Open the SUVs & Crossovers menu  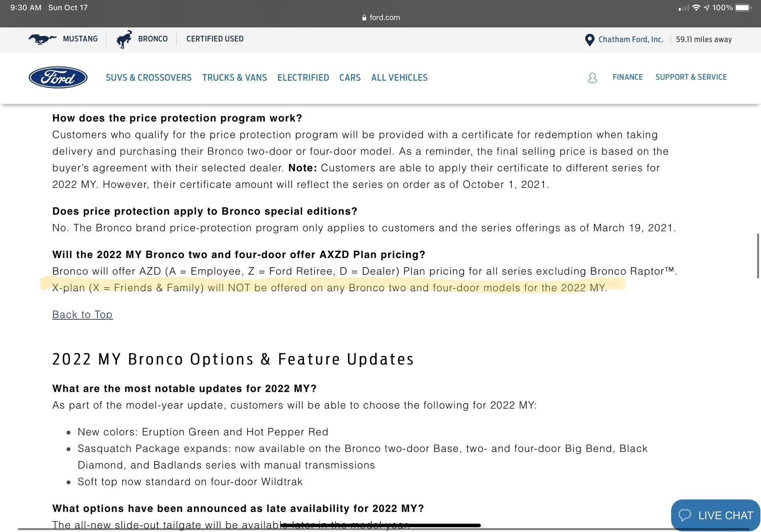click(x=149, y=77)
